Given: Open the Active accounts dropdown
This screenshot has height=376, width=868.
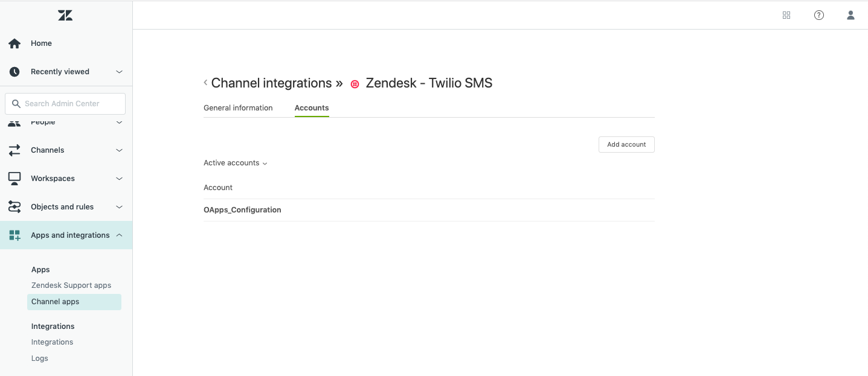Looking at the screenshot, I should (235, 163).
